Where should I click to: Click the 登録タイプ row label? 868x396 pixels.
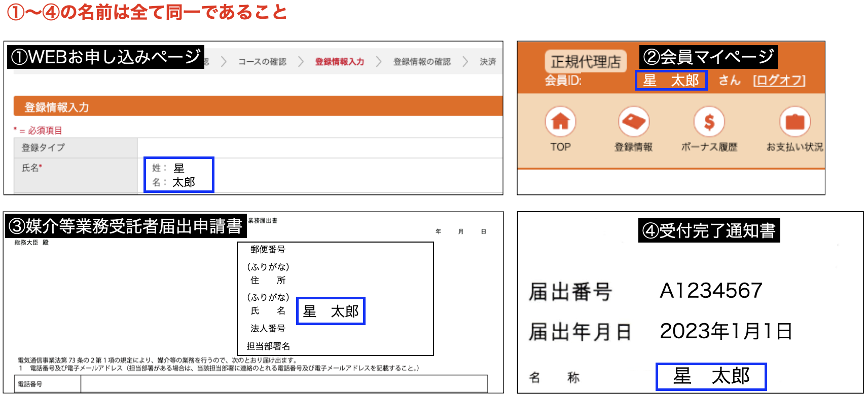[43, 147]
